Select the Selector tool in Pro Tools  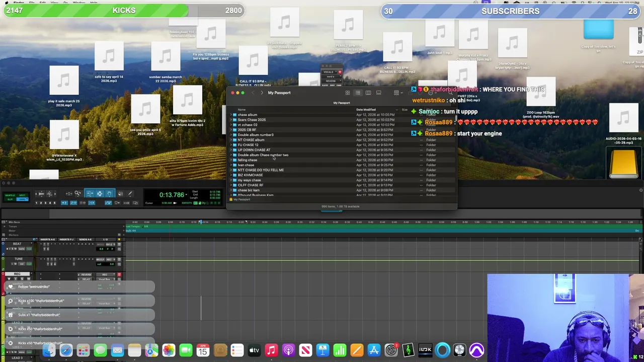[100, 194]
